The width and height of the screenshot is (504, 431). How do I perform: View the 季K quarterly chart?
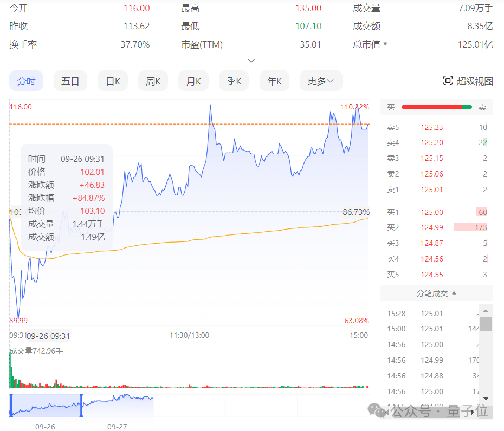point(234,81)
